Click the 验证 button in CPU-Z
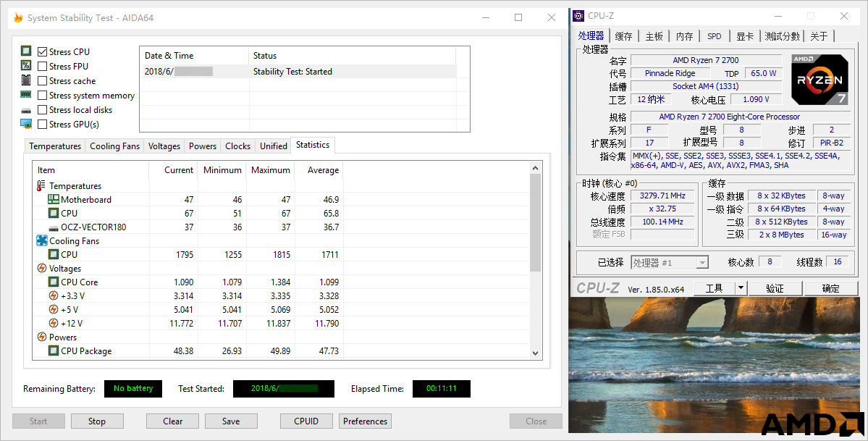This screenshot has height=441, width=868. [775, 288]
